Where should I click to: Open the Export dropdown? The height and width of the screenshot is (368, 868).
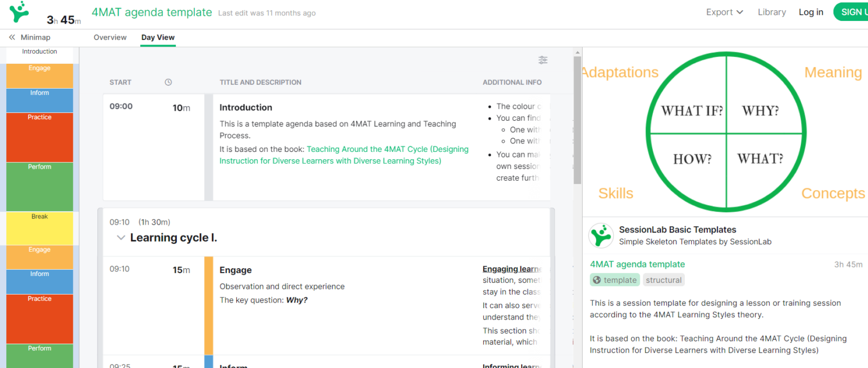point(724,11)
